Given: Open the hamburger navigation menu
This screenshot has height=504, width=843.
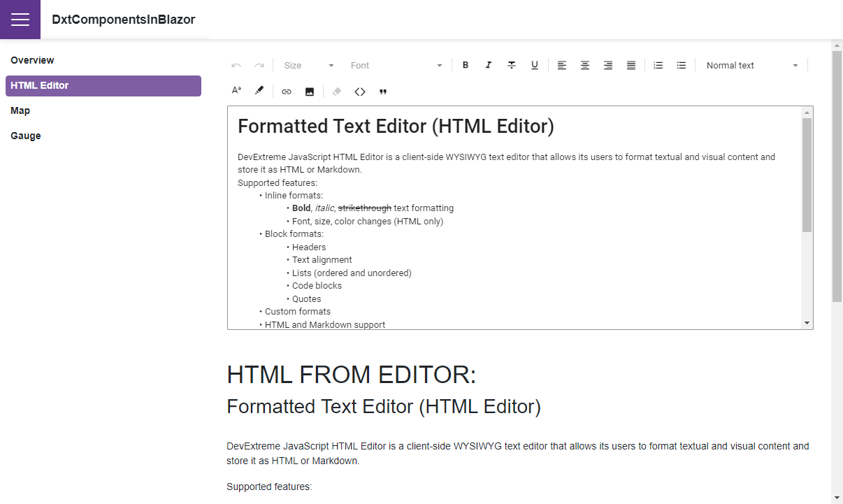Looking at the screenshot, I should pyautogui.click(x=20, y=20).
